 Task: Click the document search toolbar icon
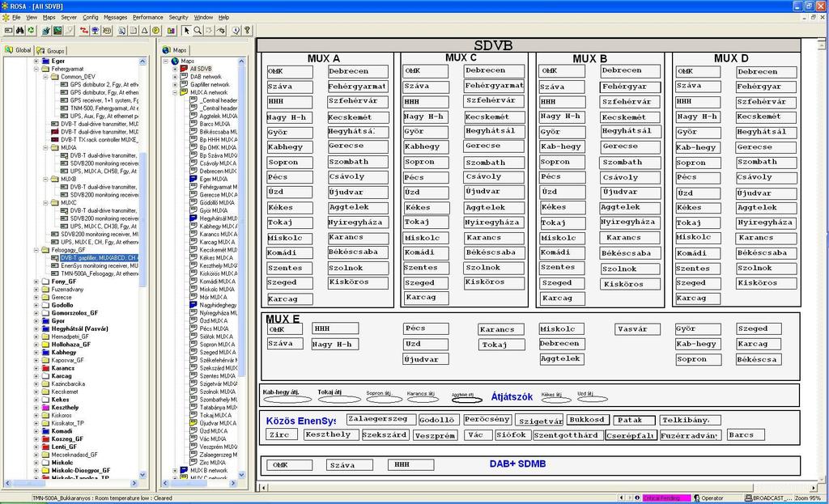pos(121,31)
